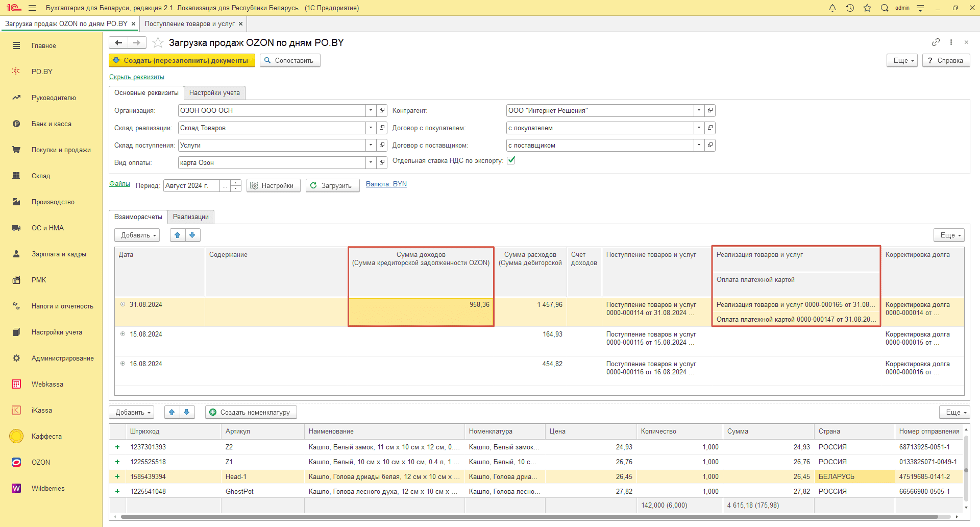Toggle Отдельная ставка НДС по экспорту checkbox
The image size is (980, 527).
click(511, 160)
